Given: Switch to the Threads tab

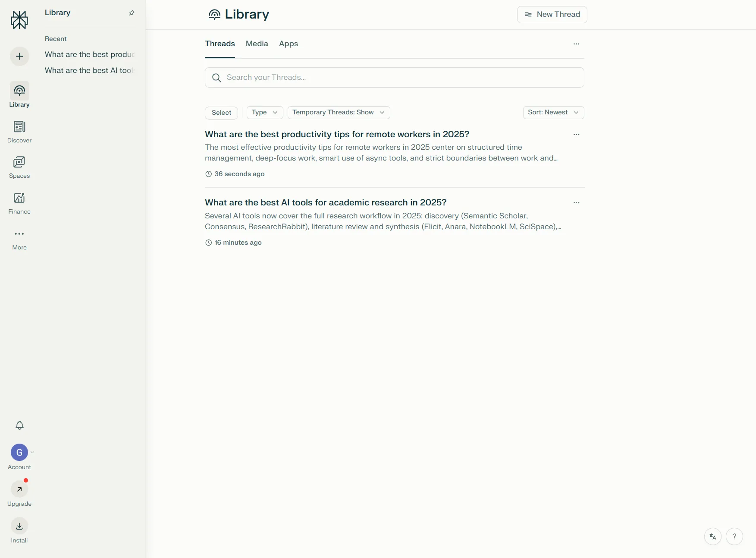Looking at the screenshot, I should tap(220, 44).
